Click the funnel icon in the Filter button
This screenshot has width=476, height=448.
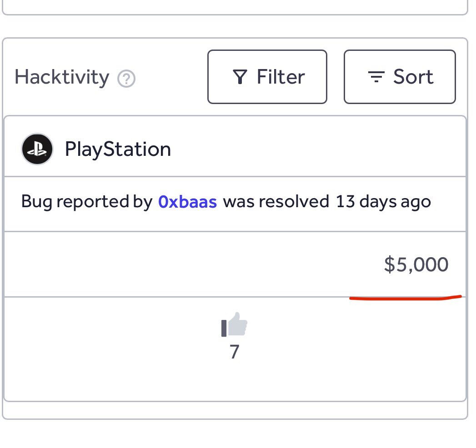[x=240, y=77]
